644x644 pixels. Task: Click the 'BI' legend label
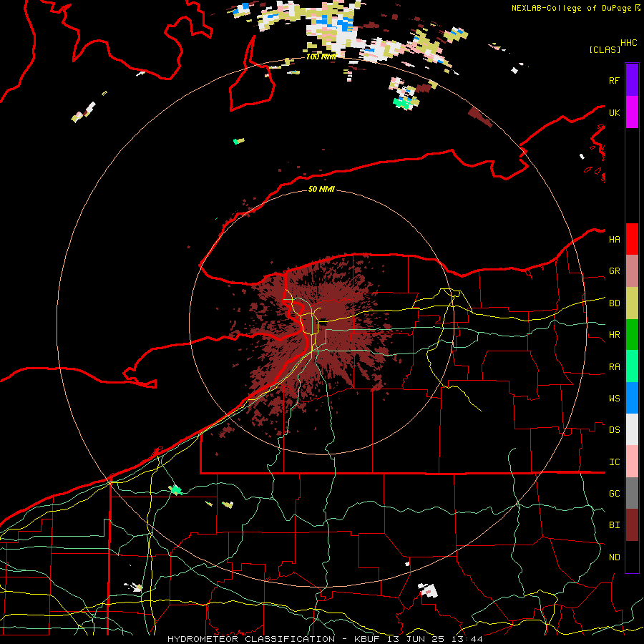[x=614, y=525]
